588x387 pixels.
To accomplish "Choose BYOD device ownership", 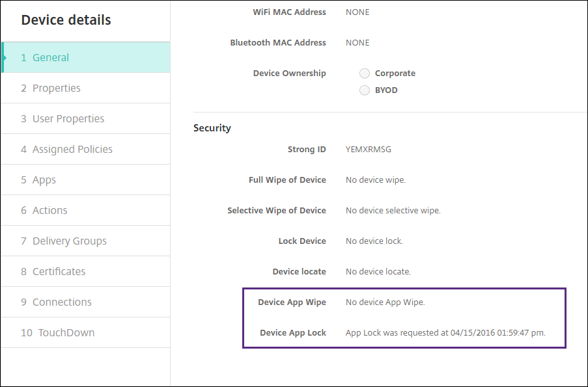I will pyautogui.click(x=365, y=90).
